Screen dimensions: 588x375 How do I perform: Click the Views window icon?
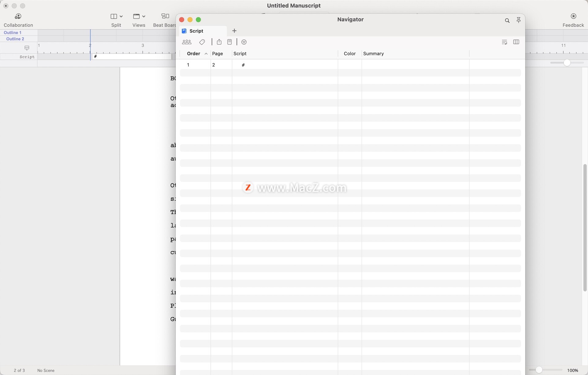pyautogui.click(x=136, y=16)
